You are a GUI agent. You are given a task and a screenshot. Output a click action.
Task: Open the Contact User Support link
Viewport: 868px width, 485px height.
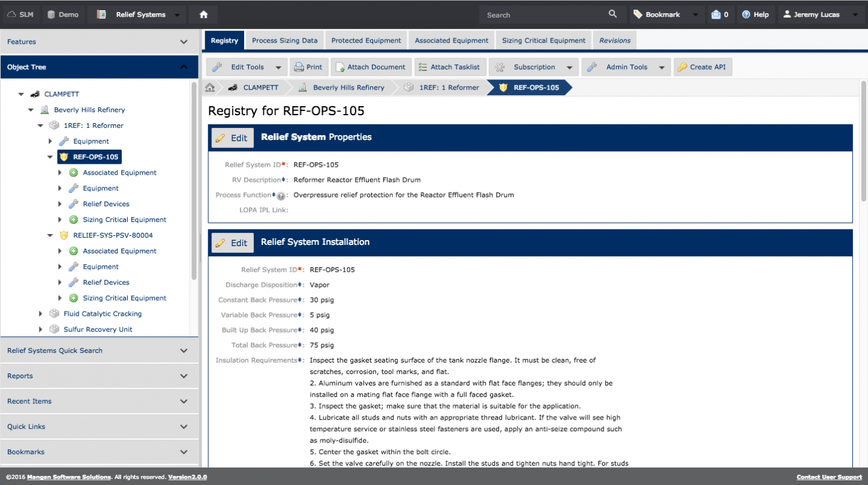(x=829, y=477)
